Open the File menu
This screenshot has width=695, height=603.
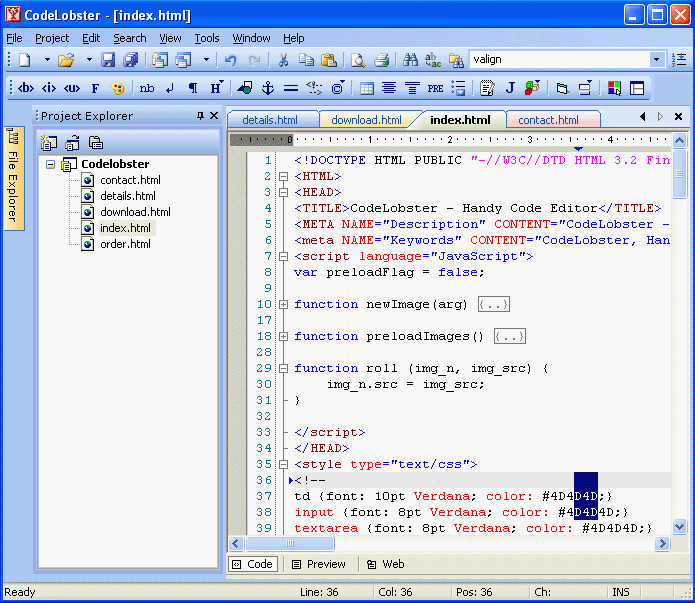point(14,38)
